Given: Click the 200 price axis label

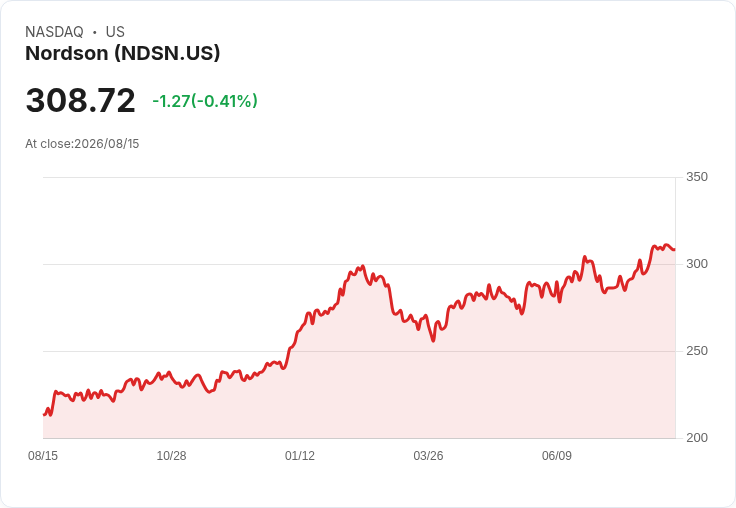Looking at the screenshot, I should coord(697,438).
